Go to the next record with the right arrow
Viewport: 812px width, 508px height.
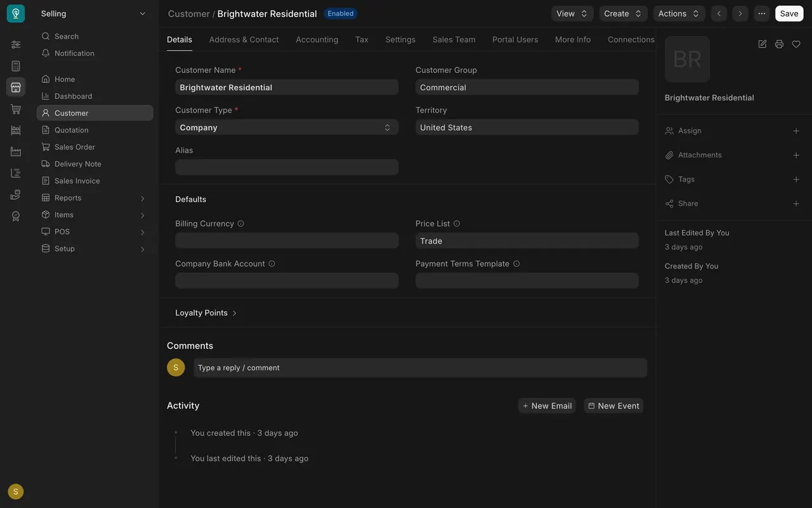(740, 13)
